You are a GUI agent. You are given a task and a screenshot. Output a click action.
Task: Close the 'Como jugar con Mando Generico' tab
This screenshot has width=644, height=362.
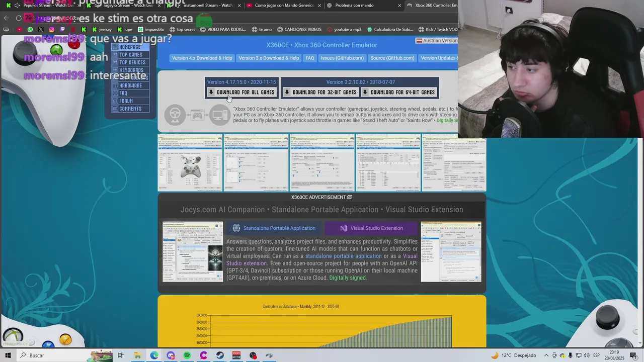point(319,5)
